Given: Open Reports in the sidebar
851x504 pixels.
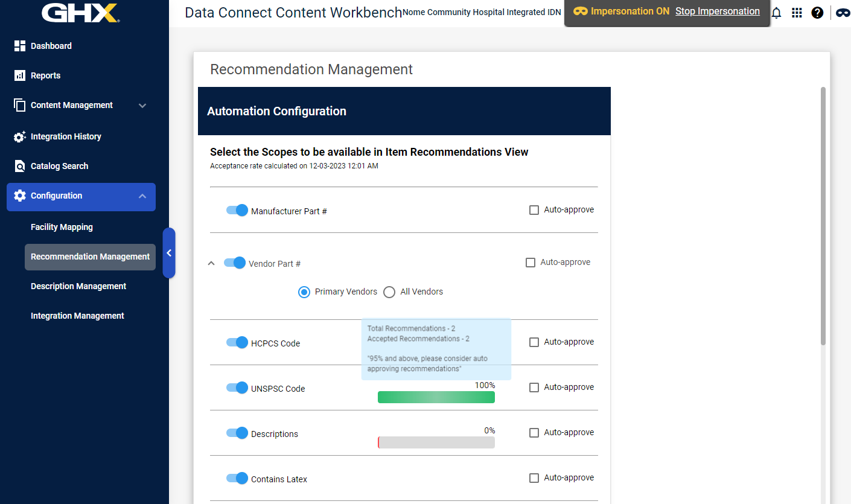Looking at the screenshot, I should coord(46,75).
